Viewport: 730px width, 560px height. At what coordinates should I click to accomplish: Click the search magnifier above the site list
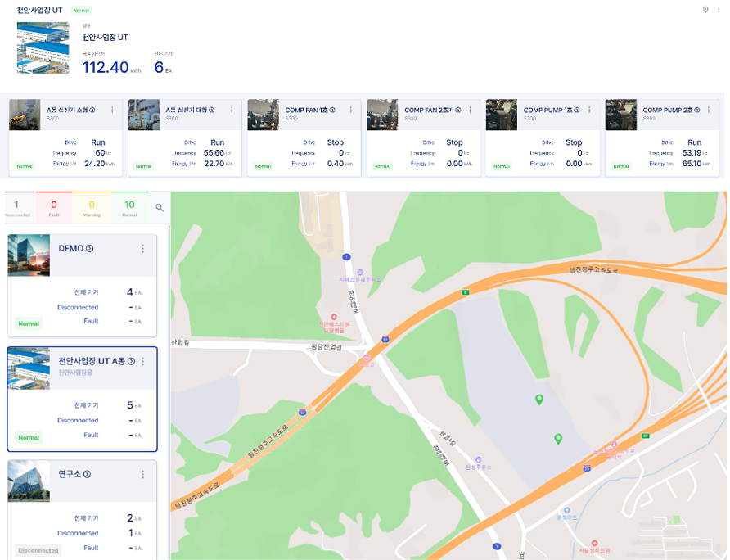click(160, 208)
